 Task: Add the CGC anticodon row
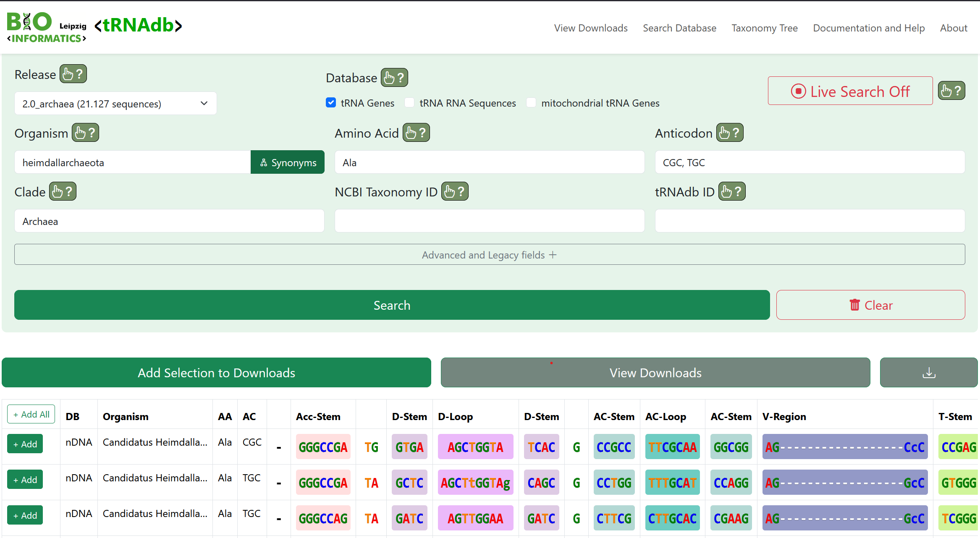tap(25, 444)
